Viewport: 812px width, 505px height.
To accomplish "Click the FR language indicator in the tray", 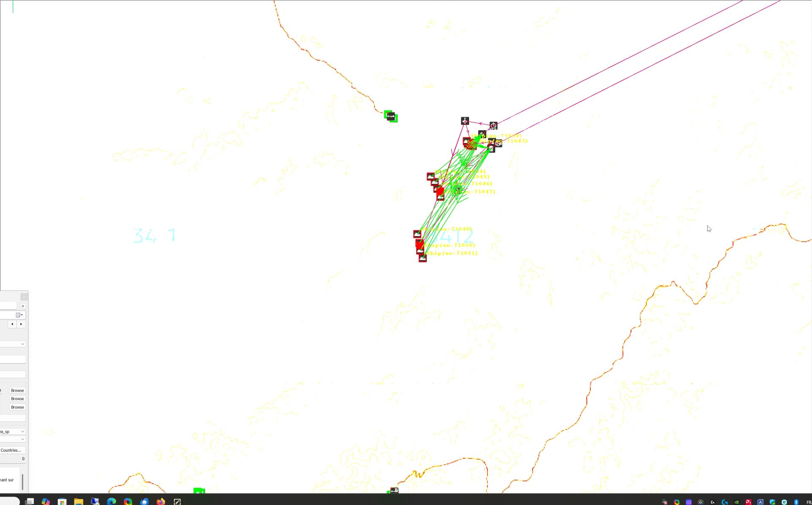I will [809, 502].
